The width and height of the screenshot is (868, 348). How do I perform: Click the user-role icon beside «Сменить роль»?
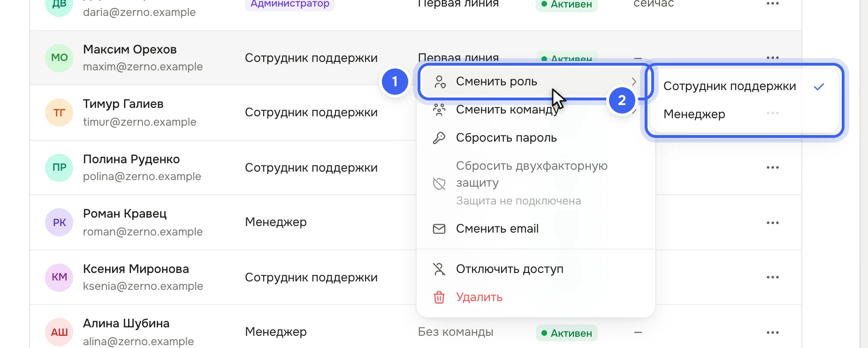tap(440, 82)
